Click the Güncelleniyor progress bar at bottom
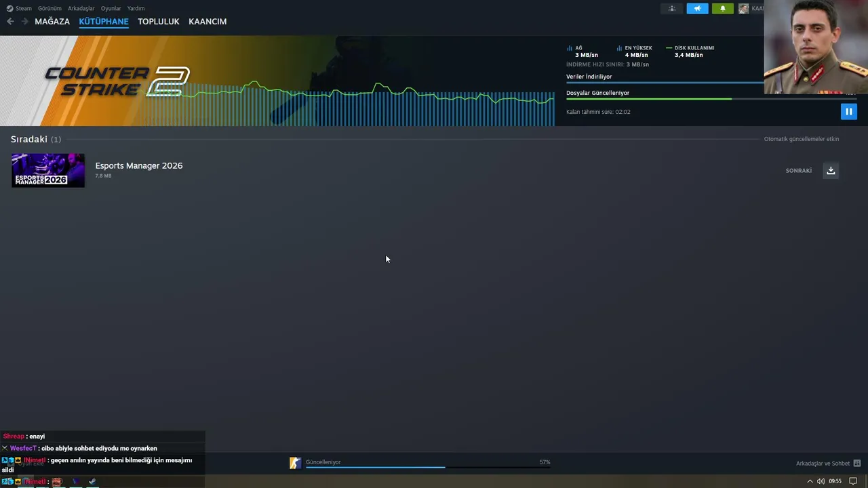Image resolution: width=868 pixels, height=488 pixels. click(428, 467)
